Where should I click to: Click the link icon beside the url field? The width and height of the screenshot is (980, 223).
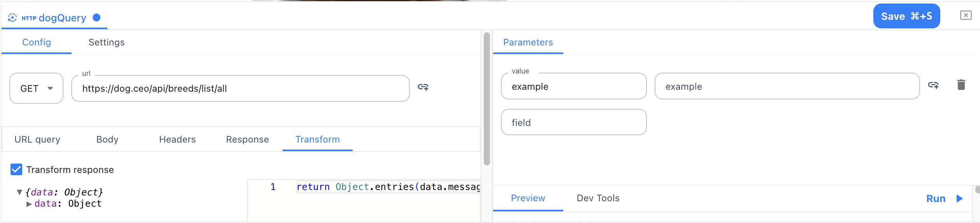[x=423, y=87]
